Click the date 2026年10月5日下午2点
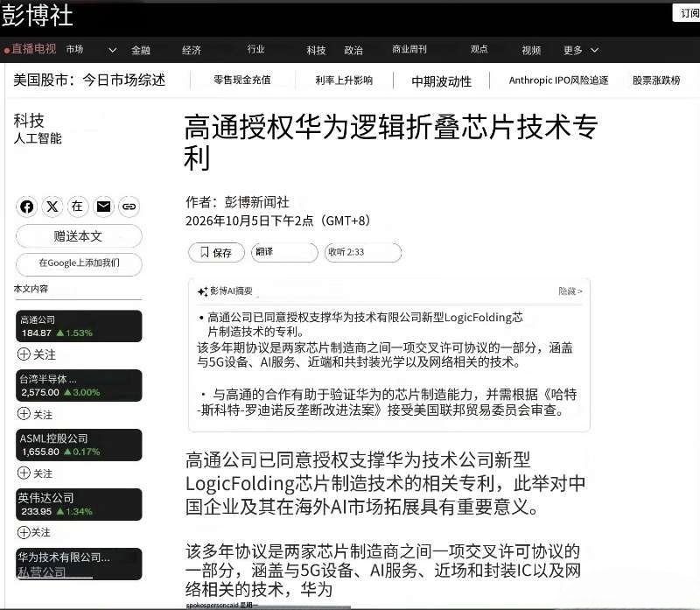Screen dimensions: 700x610 249,221
